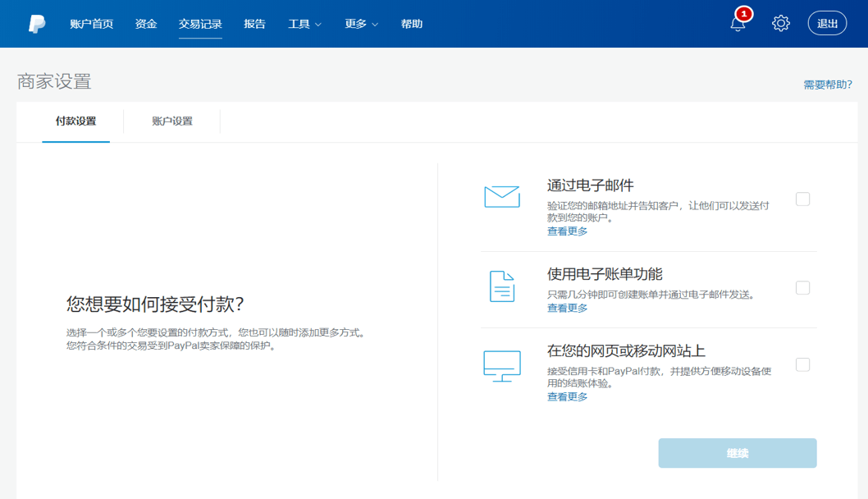Go to 账户首页 in navigation
Image resolution: width=868 pixels, height=499 pixels.
[91, 24]
